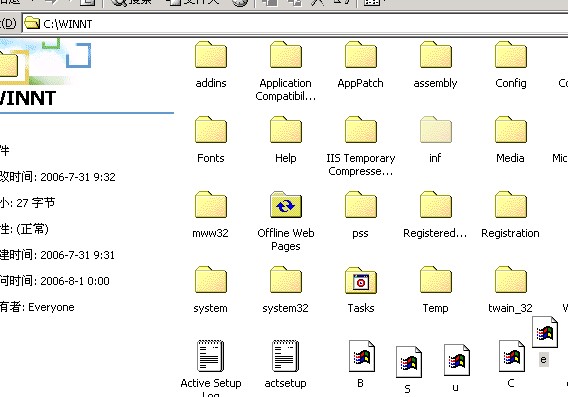Click the size value 27 字节

pos(36,203)
